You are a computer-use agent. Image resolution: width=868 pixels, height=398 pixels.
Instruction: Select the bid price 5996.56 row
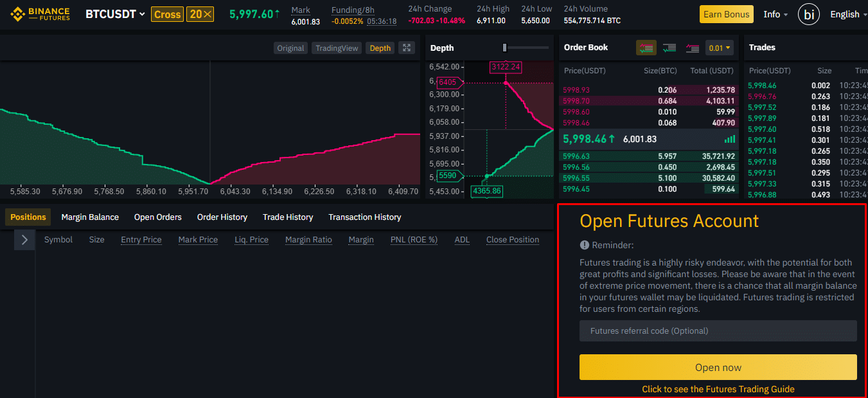tap(649, 167)
